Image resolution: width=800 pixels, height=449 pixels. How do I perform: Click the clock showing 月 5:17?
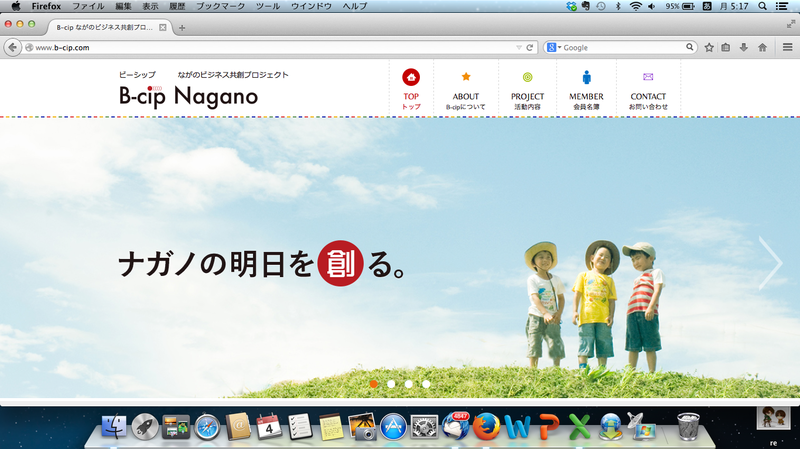pyautogui.click(x=734, y=6)
